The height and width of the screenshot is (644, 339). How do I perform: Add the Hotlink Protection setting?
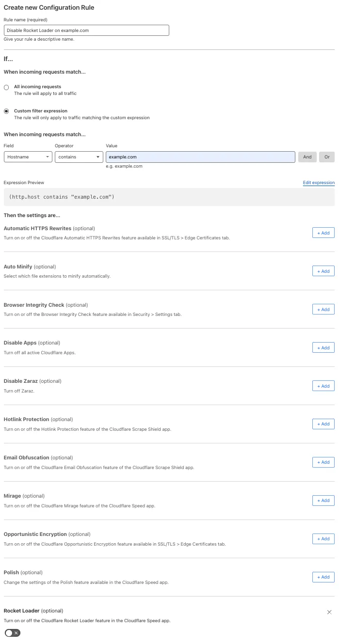[323, 424]
